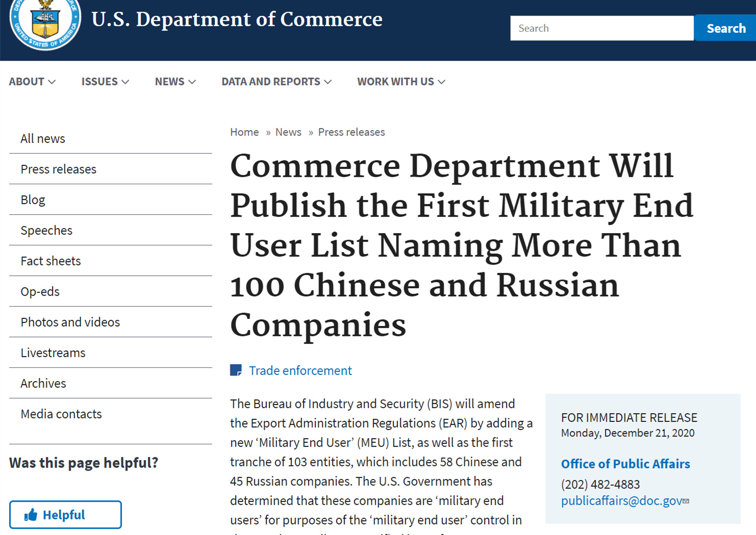756x535 pixels.
Task: Open Speeches in the sidebar
Action: point(111,231)
